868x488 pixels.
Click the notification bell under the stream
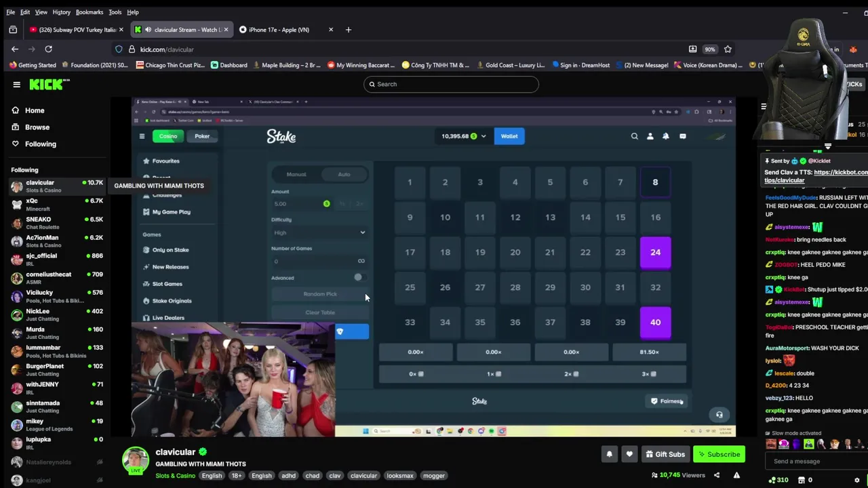(x=609, y=454)
